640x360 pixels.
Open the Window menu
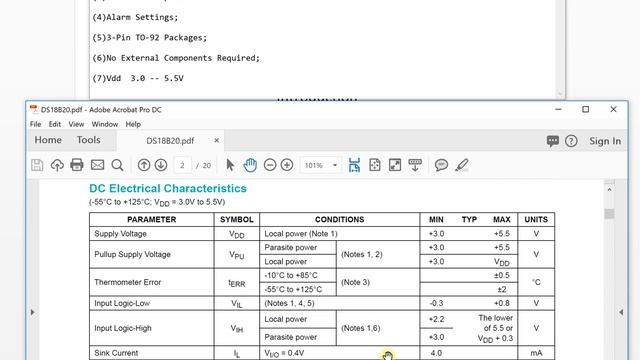(x=104, y=124)
